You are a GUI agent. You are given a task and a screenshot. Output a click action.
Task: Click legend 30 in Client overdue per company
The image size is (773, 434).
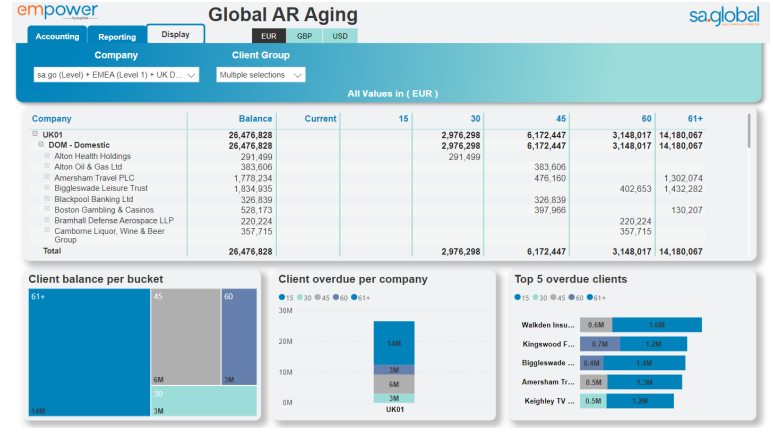pyautogui.click(x=304, y=297)
